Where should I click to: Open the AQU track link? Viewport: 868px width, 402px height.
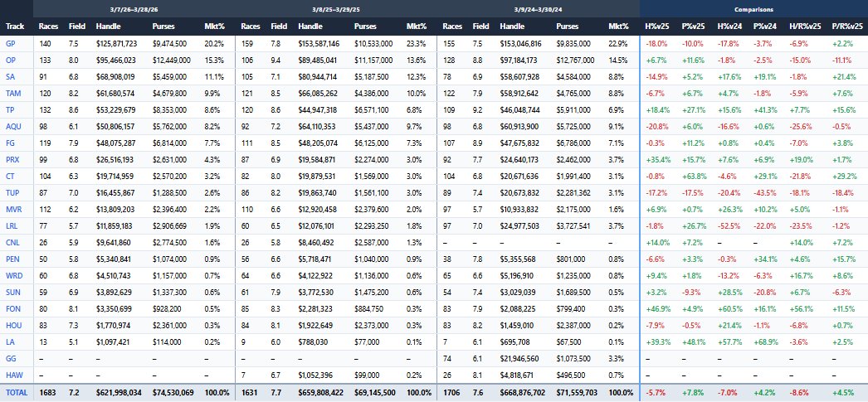12,127
